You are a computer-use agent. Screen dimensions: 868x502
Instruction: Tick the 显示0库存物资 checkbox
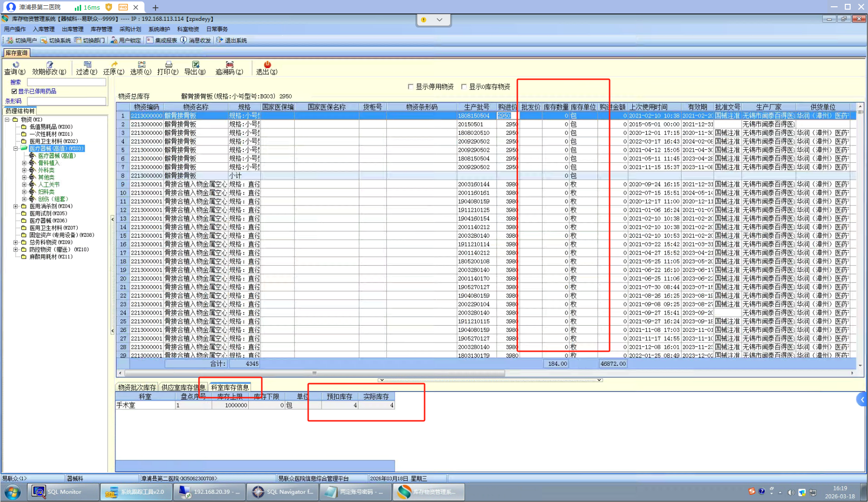click(x=464, y=87)
